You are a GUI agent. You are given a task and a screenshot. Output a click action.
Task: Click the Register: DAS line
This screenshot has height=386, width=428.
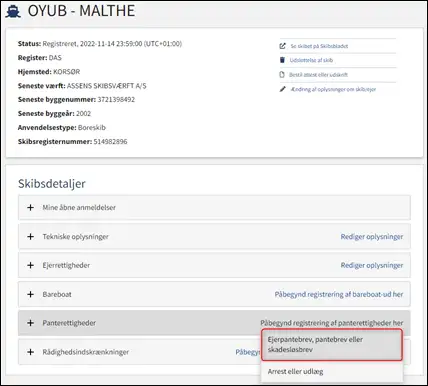click(x=40, y=58)
